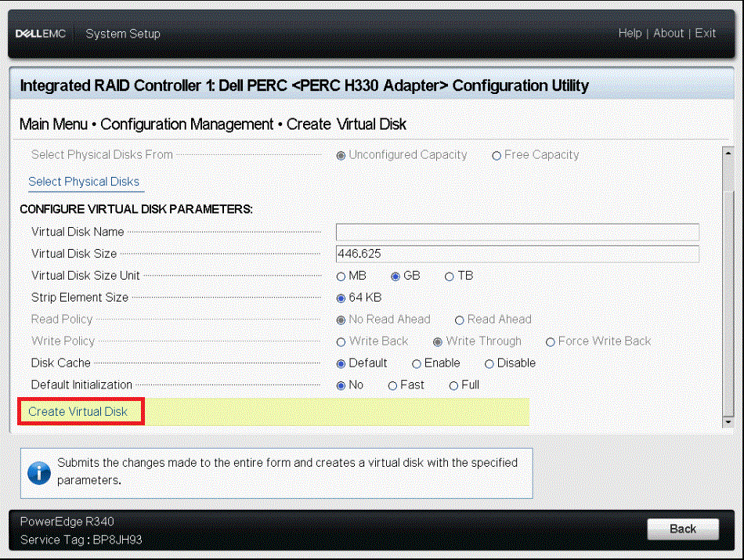Click the Strip Element Size label
Viewport: 744px width, 560px height.
tap(80, 298)
